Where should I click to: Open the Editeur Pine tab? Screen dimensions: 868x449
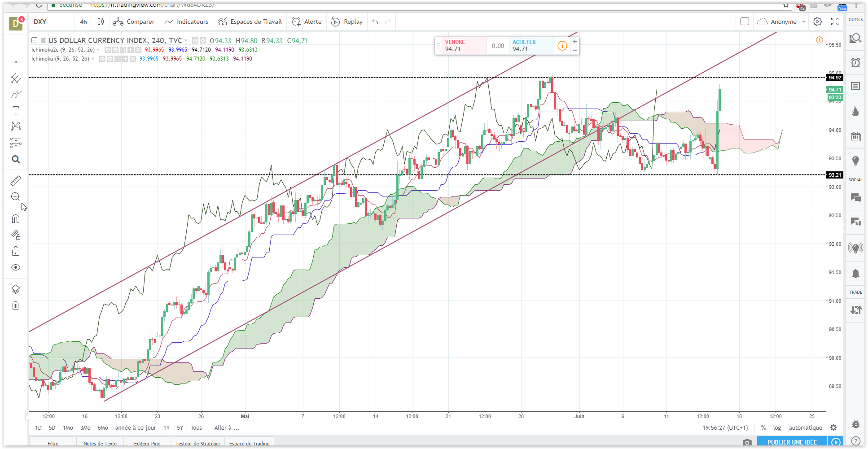point(147,443)
